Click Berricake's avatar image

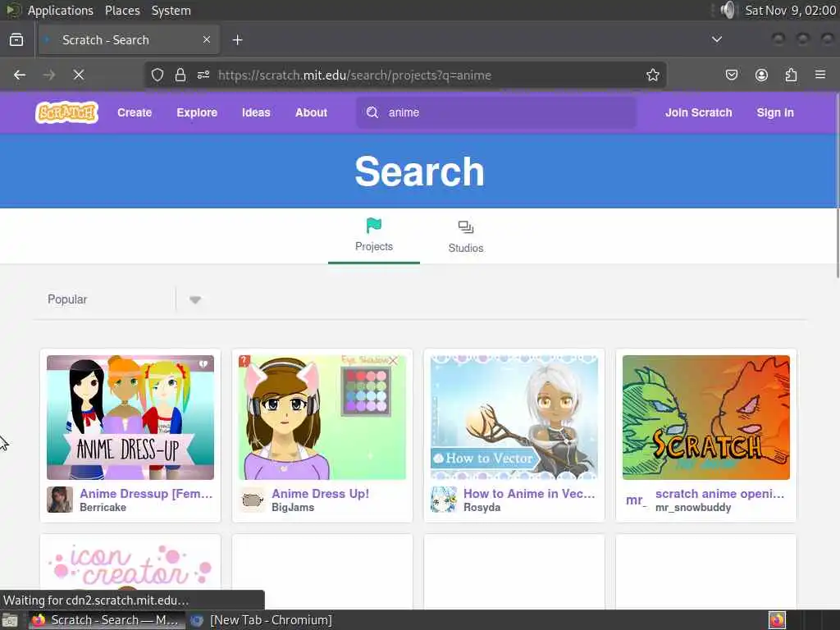click(x=60, y=500)
